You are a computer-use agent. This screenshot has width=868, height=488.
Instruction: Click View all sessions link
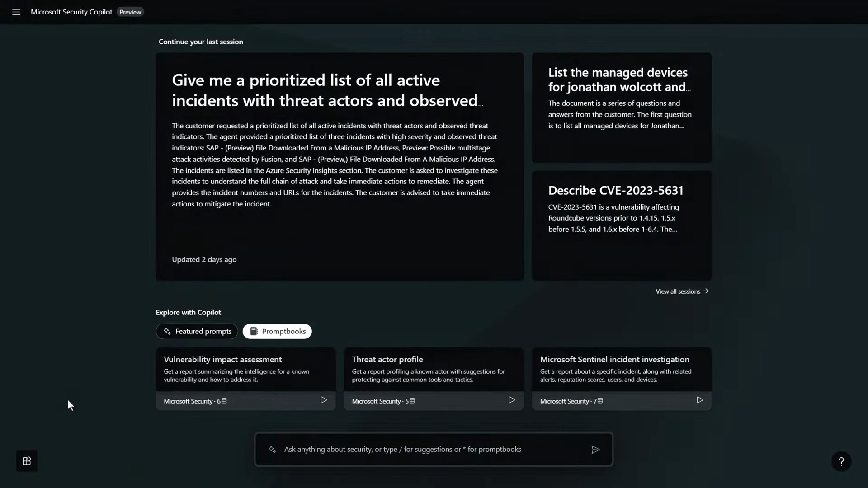pos(682,291)
